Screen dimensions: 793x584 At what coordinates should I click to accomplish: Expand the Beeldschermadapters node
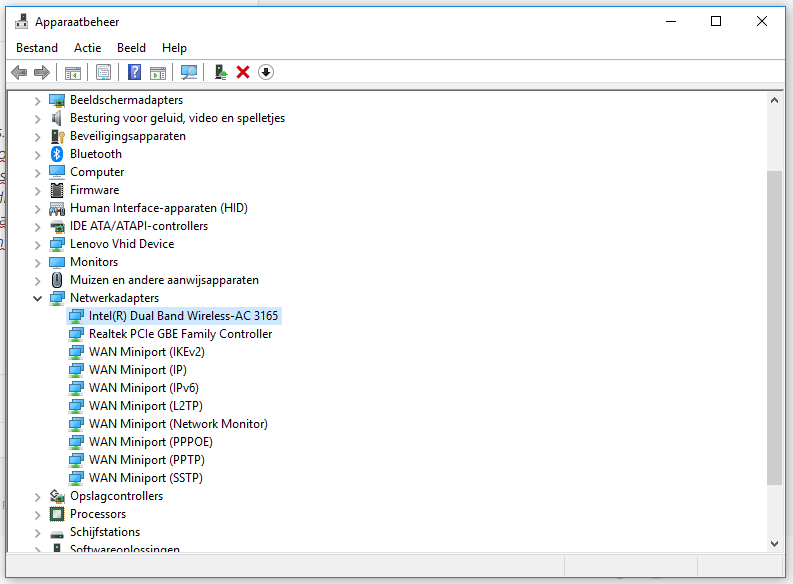pos(38,100)
